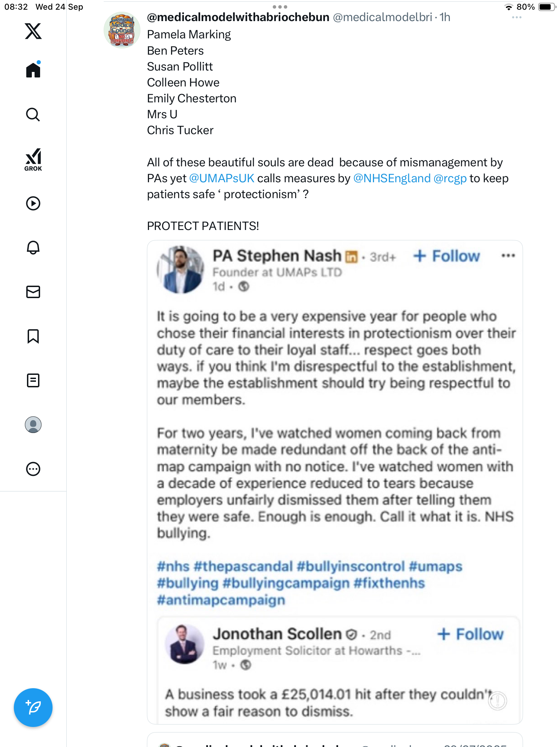The width and height of the screenshot is (560, 747).
Task: Open your profile avatar
Action: point(33,425)
